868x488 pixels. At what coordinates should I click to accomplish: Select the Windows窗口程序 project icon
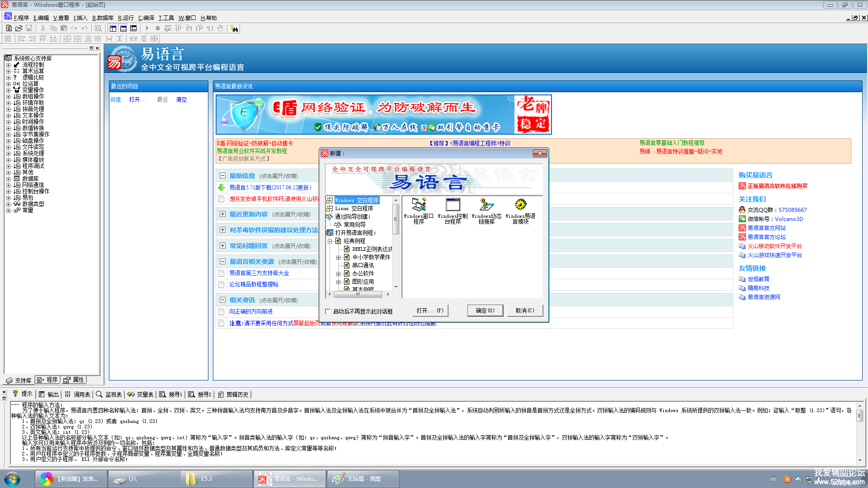(x=419, y=211)
